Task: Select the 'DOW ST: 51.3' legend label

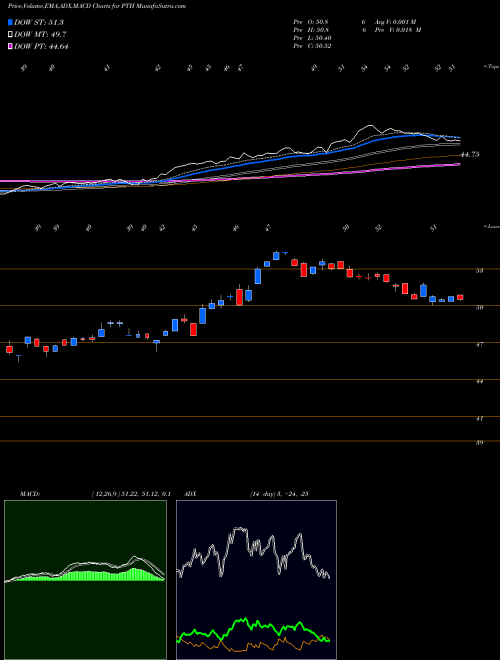Action: 39,22
